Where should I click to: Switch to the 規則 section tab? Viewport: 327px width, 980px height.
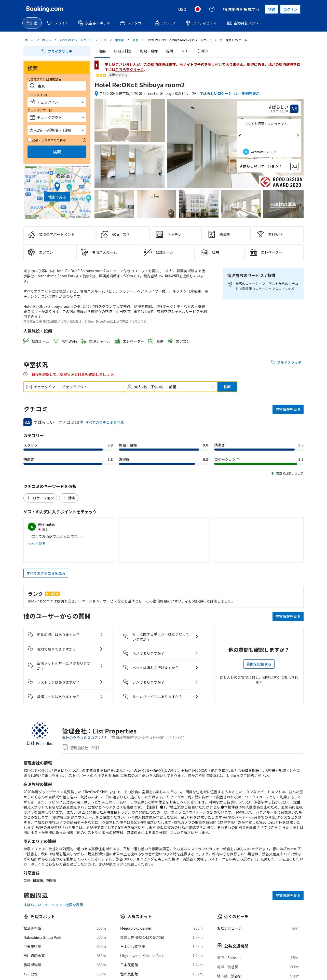point(169,51)
